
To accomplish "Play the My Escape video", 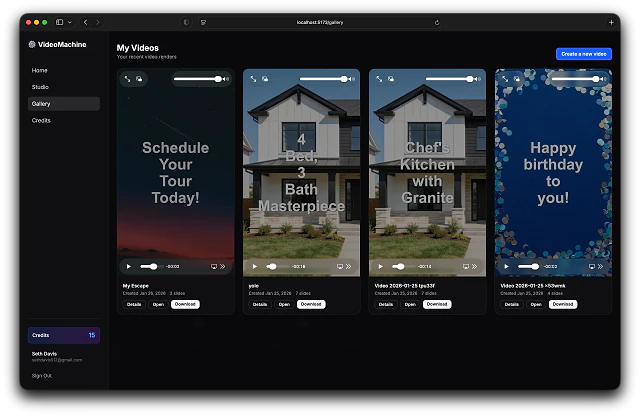I will [x=128, y=267].
